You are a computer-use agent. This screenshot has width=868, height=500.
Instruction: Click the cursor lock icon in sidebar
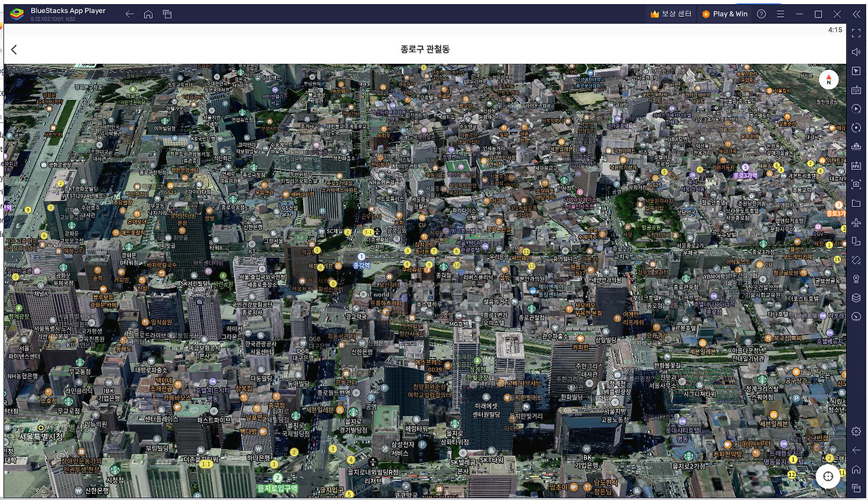[856, 71]
